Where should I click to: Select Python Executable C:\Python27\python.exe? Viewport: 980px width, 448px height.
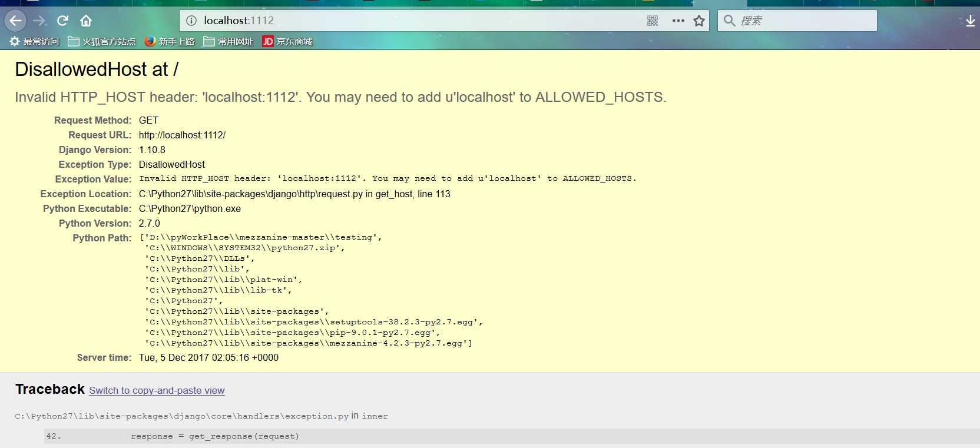190,208
